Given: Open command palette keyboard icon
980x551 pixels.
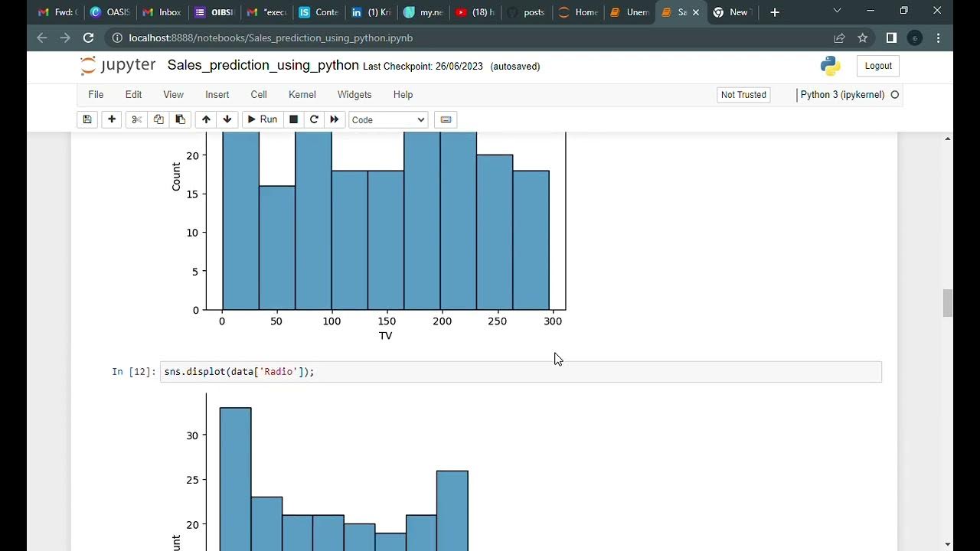Looking at the screenshot, I should click(x=446, y=119).
